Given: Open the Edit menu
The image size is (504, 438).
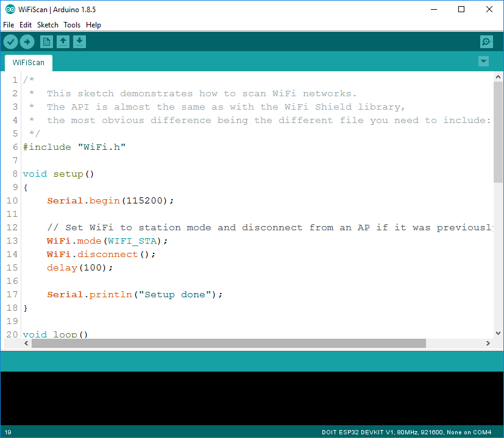Looking at the screenshot, I should 26,25.
